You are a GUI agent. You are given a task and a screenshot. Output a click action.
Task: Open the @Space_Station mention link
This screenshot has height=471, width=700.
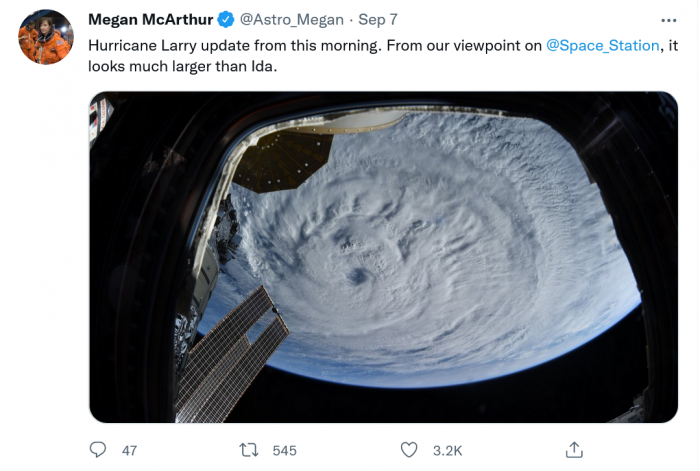(603, 46)
